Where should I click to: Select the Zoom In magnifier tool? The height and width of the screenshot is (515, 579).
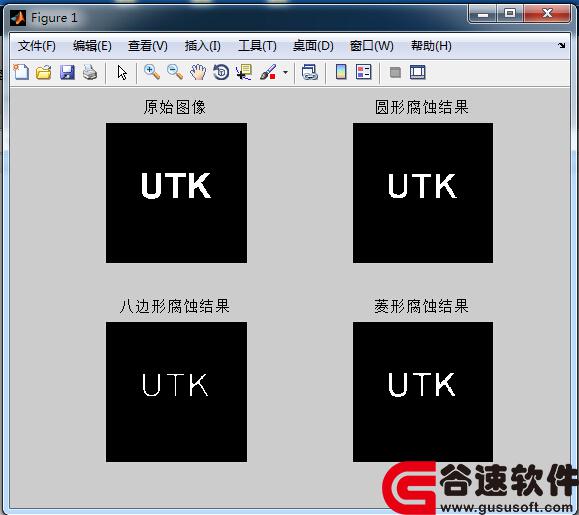[152, 72]
